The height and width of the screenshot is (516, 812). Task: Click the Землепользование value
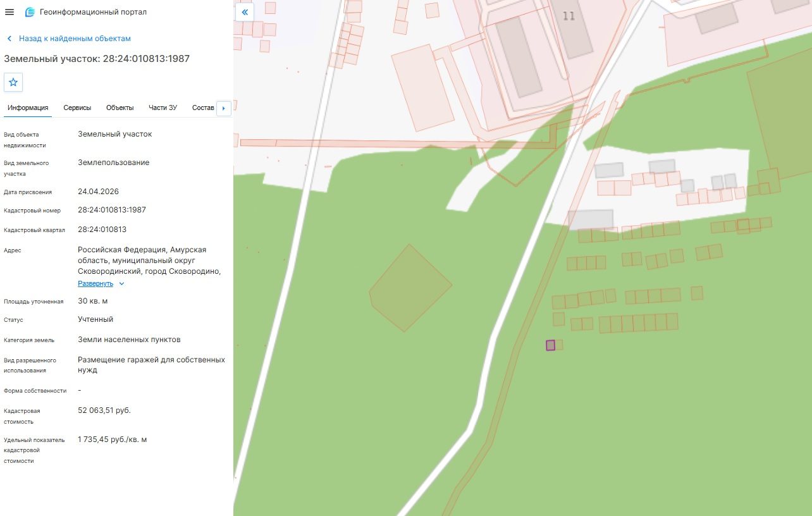coord(114,163)
